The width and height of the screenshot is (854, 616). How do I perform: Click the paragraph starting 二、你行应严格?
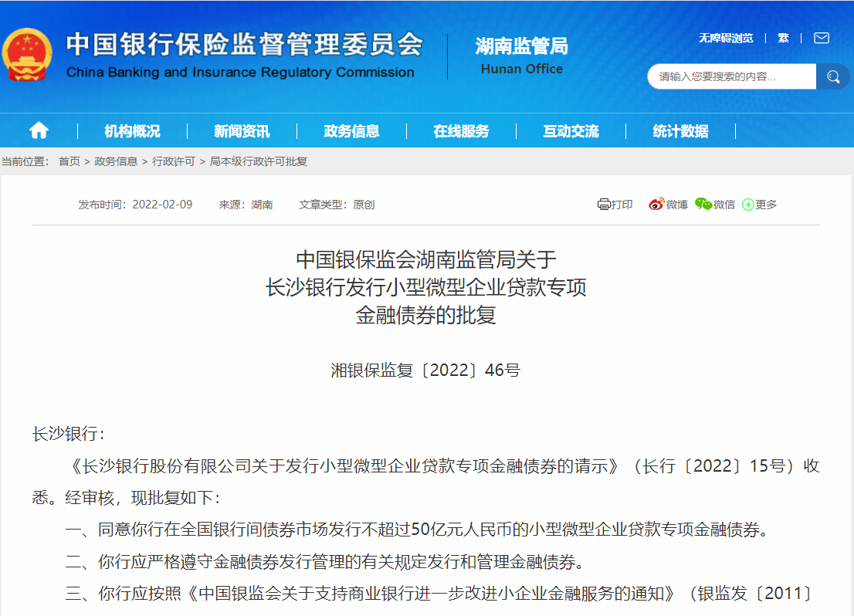point(326,561)
